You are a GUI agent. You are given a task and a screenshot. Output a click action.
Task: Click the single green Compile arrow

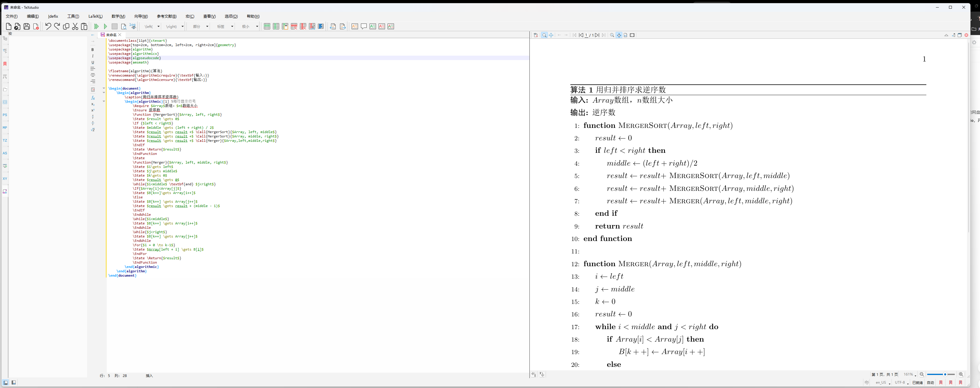105,26
